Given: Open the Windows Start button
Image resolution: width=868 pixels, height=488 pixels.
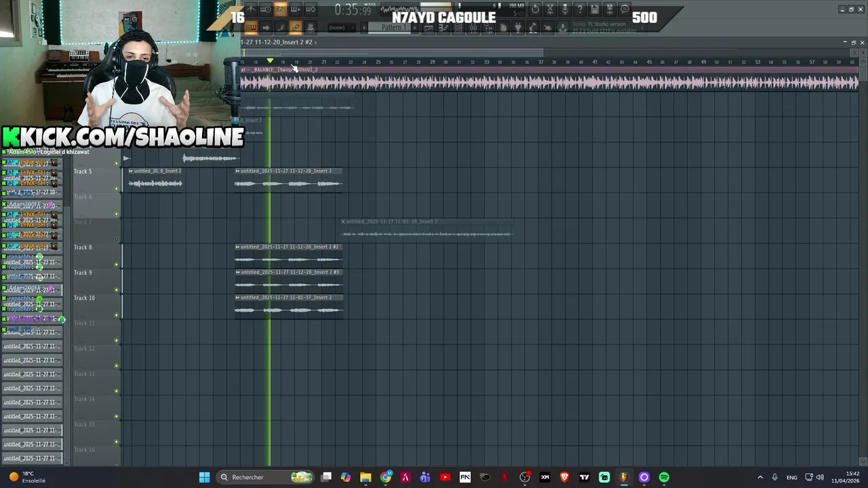Looking at the screenshot, I should tap(204, 477).
